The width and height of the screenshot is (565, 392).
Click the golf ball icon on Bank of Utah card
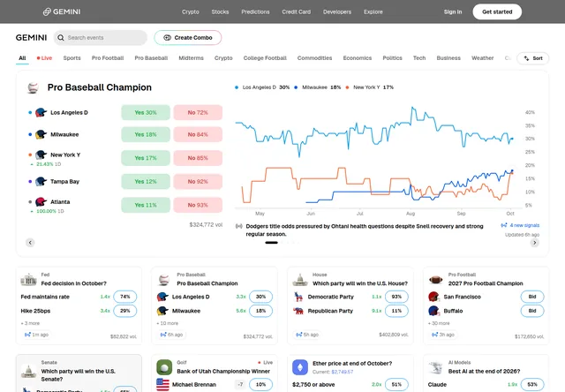click(x=164, y=367)
